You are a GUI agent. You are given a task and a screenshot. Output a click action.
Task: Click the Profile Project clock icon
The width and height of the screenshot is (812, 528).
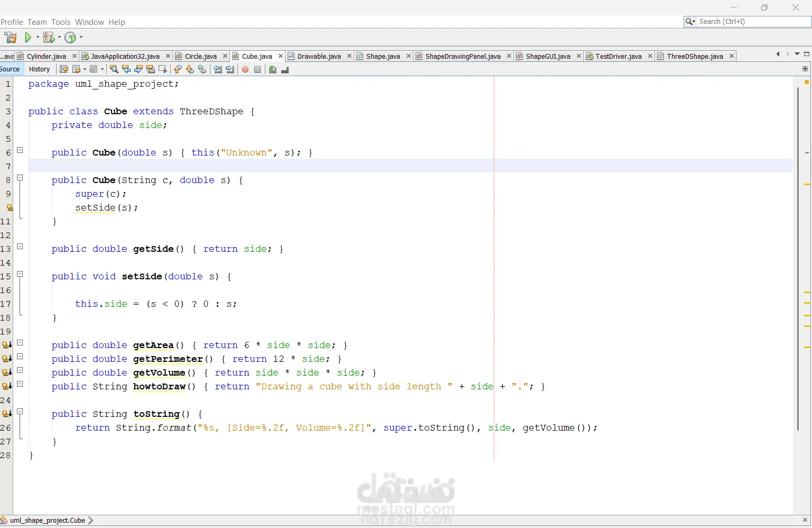click(x=70, y=37)
